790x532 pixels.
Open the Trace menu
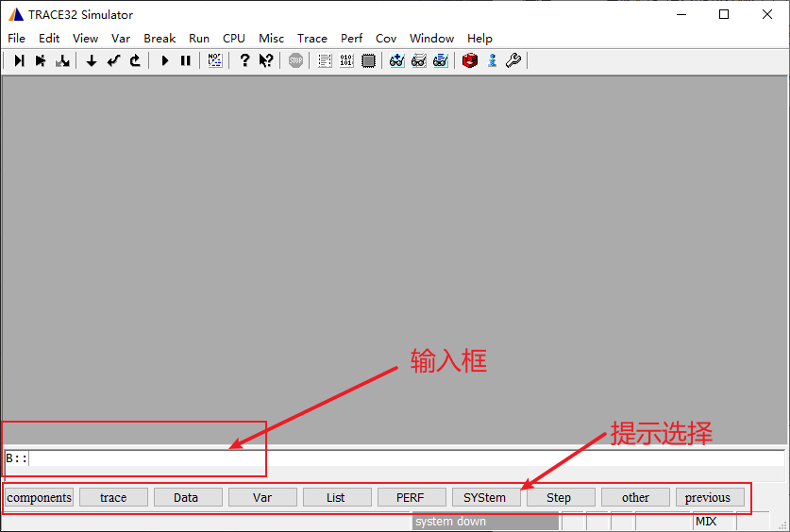coord(311,39)
